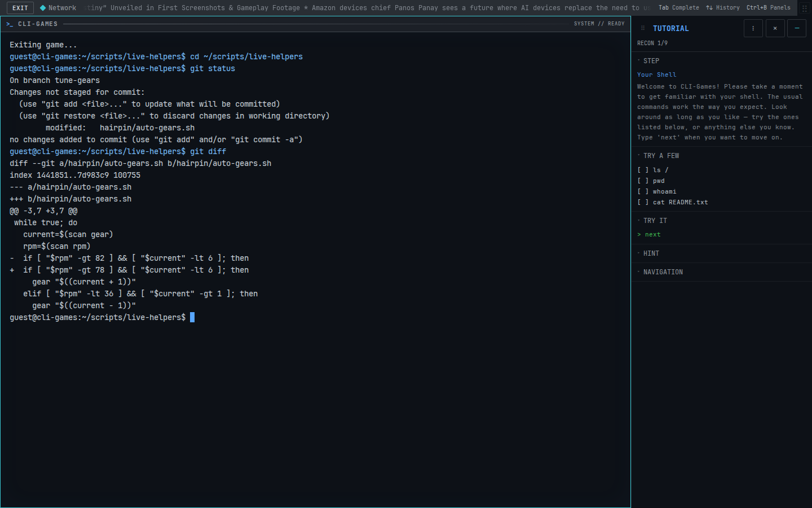Click the 'git diff' command line
Screen dimensions: 812x508
[118, 152]
